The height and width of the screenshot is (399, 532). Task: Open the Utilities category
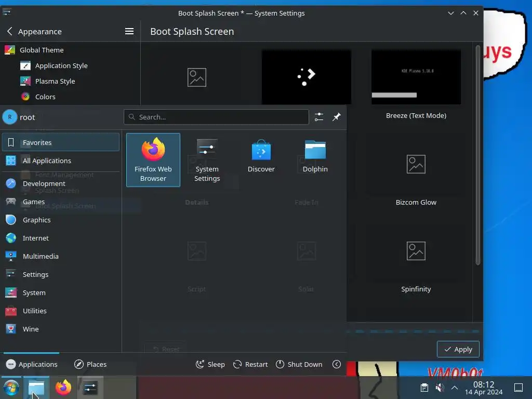[61, 311]
